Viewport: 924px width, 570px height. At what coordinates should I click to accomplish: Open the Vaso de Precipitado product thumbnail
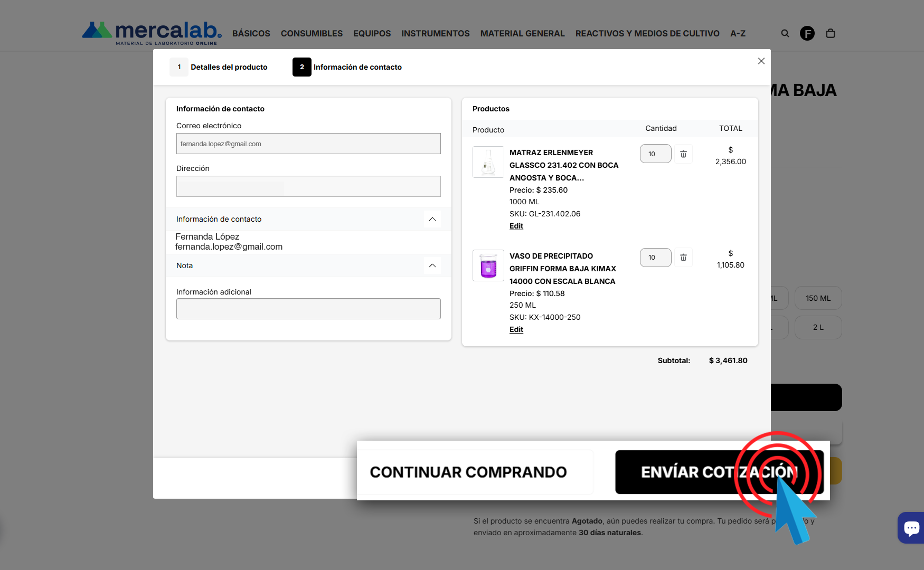pos(488,265)
